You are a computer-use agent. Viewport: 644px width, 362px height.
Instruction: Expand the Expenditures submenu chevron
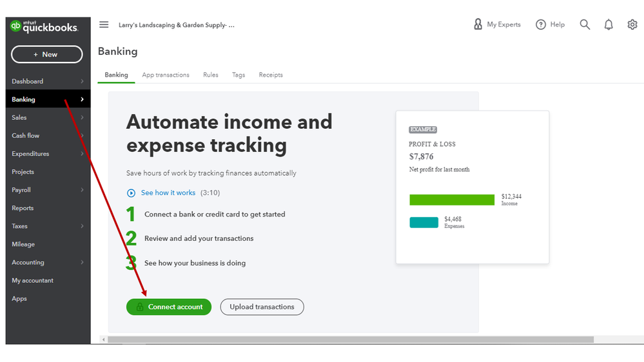(82, 153)
